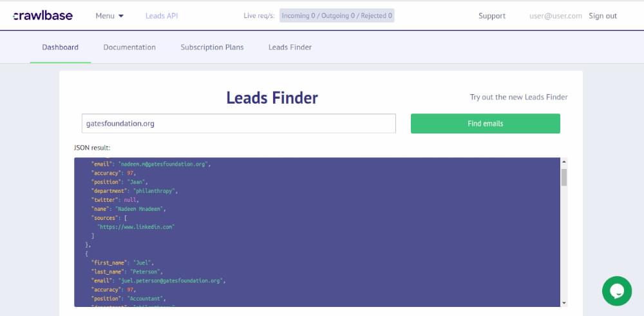Viewport: 644px width, 316px height.
Task: Expand the Menu dropdown
Action: click(x=109, y=16)
